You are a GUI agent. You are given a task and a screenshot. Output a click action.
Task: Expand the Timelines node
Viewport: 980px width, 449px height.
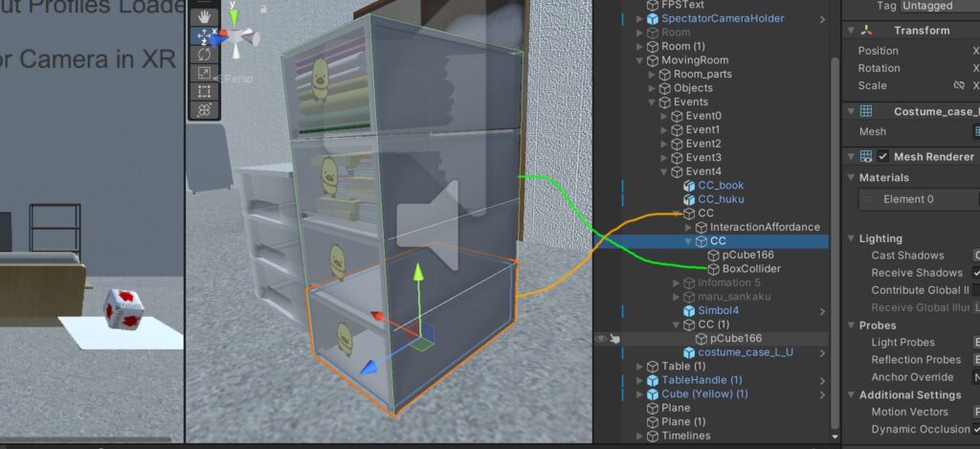click(x=640, y=436)
